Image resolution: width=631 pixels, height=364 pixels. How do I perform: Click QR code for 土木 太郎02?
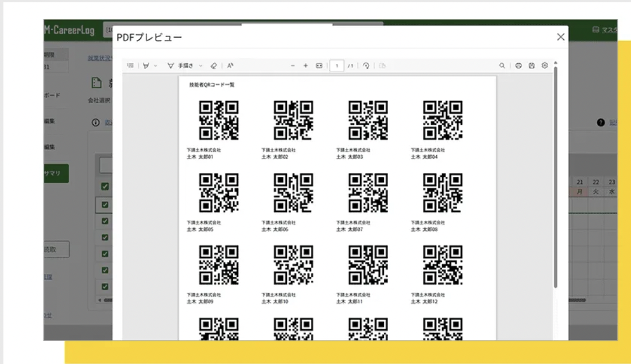(293, 120)
